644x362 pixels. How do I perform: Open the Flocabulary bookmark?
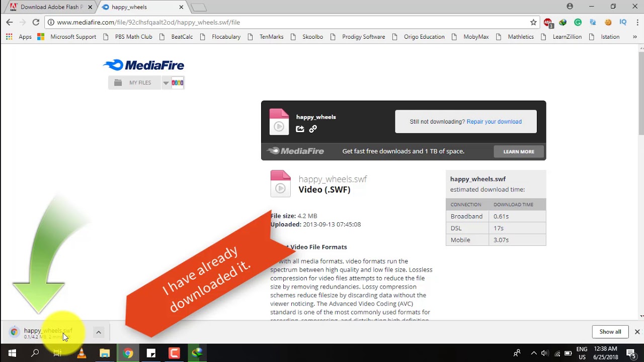point(220,37)
